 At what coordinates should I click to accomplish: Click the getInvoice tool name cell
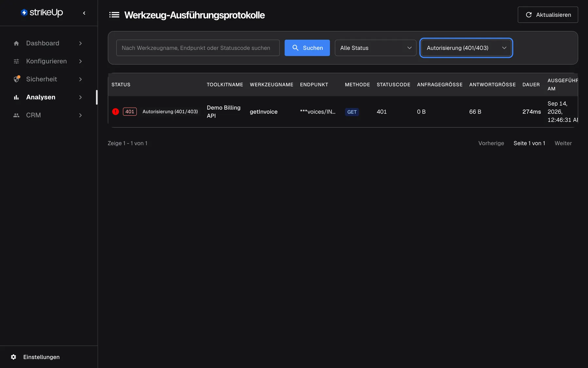coord(264,112)
